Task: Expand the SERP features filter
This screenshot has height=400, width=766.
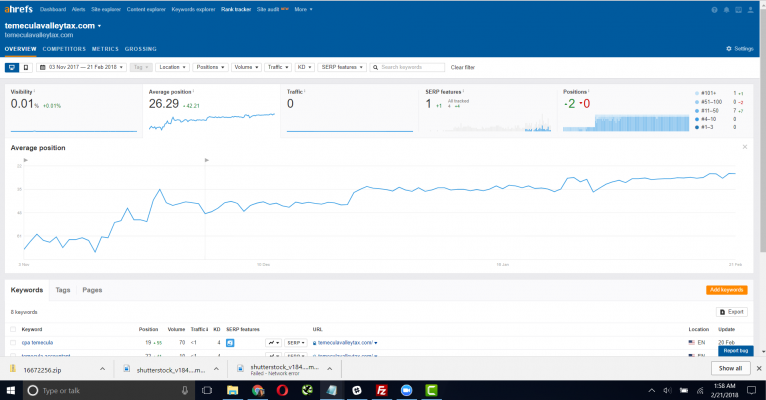Action: (342, 67)
